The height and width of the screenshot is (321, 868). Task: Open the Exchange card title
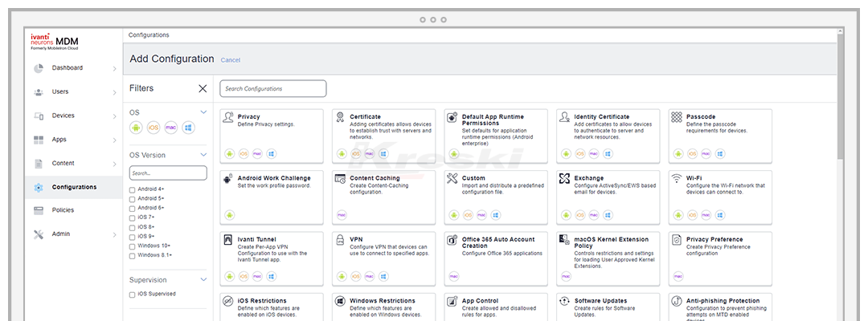589,178
